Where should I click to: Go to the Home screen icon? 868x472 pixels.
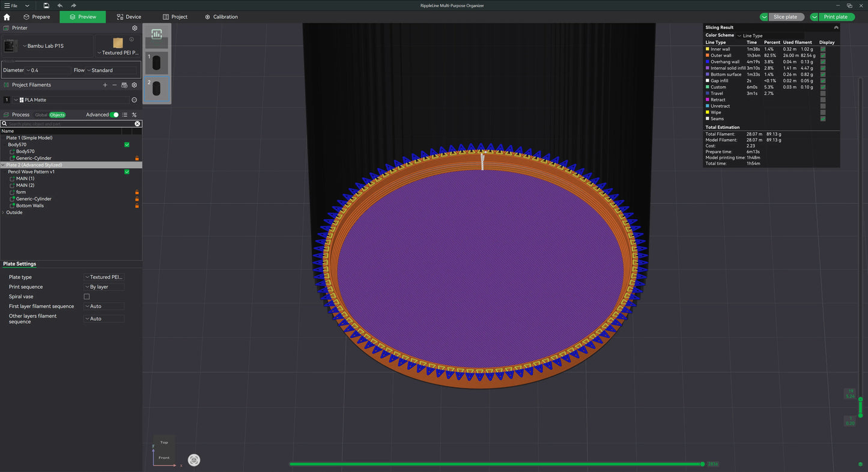[7, 17]
